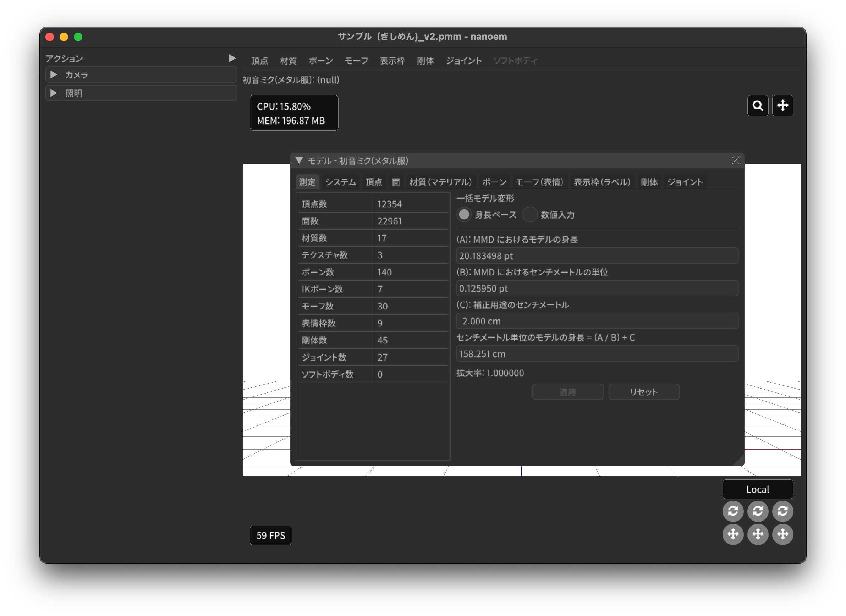Select the 身長ベース radio option
The height and width of the screenshot is (616, 846).
[x=464, y=215]
